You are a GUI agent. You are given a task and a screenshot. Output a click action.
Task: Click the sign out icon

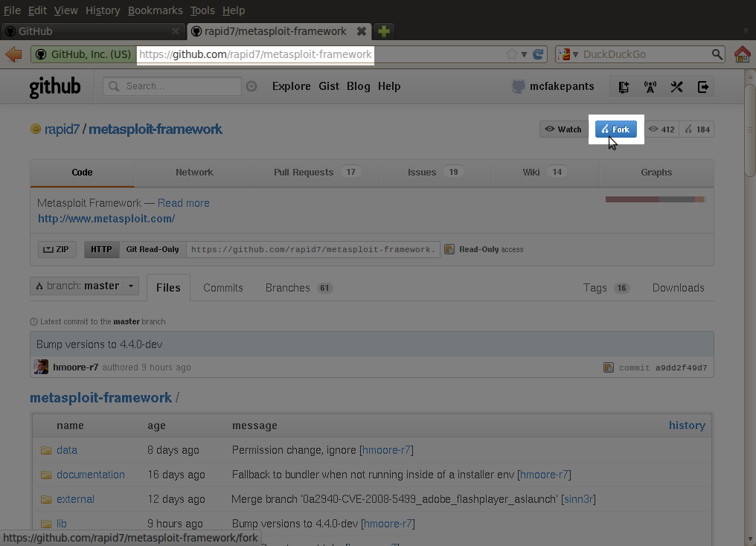click(x=703, y=87)
